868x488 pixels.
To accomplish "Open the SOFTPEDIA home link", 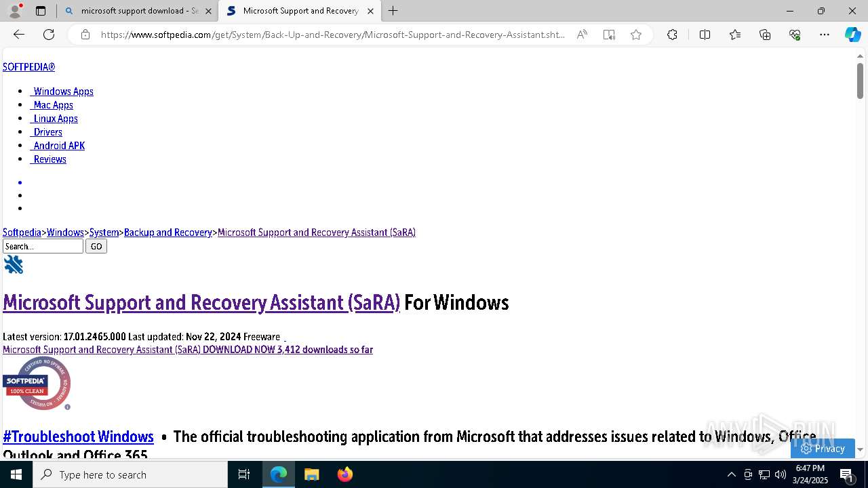I will (x=28, y=67).
